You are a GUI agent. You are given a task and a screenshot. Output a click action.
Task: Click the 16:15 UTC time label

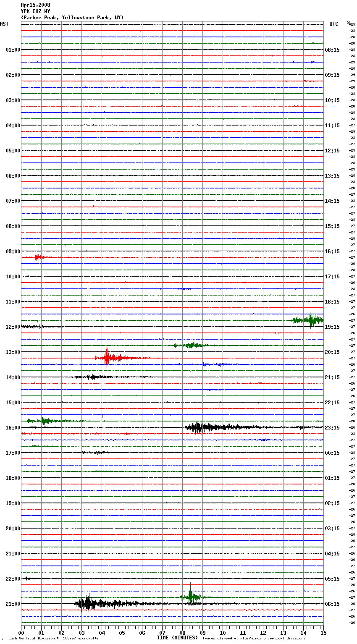(x=332, y=251)
